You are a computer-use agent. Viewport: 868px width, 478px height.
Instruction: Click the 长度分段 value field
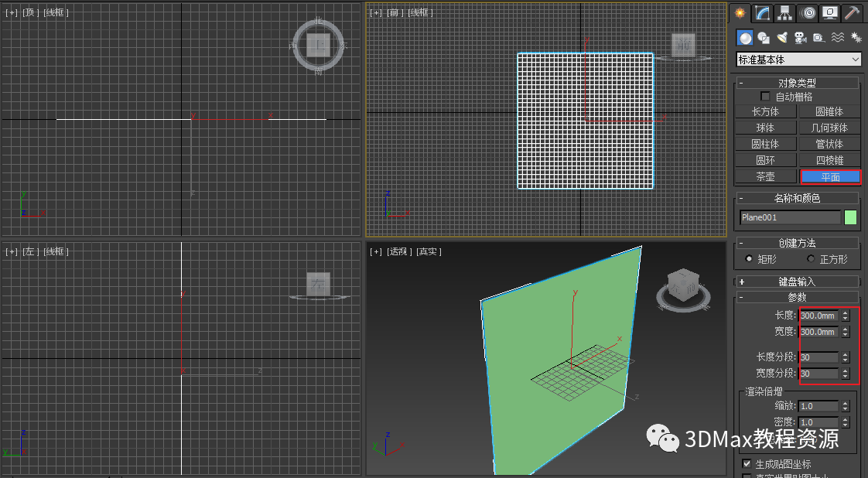pyautogui.click(x=819, y=357)
